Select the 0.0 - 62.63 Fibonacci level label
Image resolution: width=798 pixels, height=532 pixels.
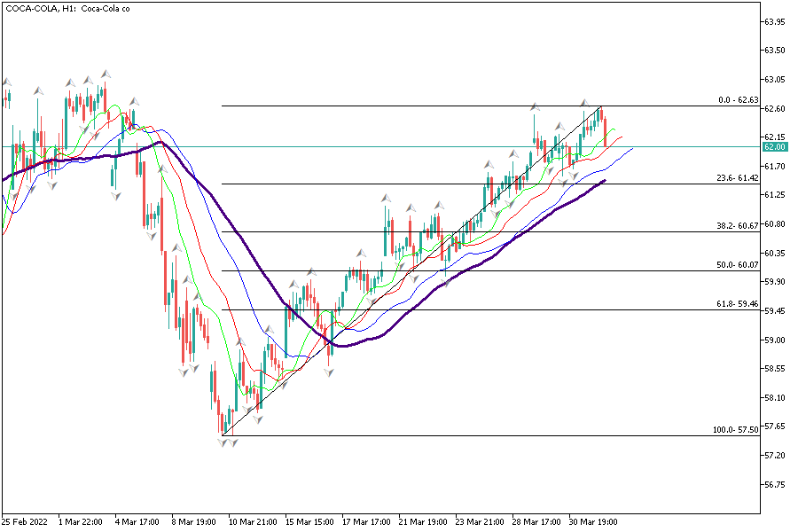(x=737, y=100)
